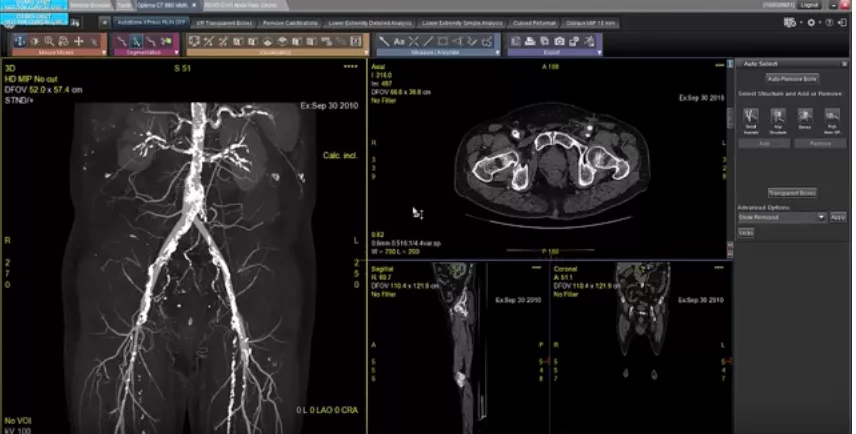This screenshot has width=856, height=434.
Task: Click the Undo button in Auto Select
Action: [x=746, y=233]
